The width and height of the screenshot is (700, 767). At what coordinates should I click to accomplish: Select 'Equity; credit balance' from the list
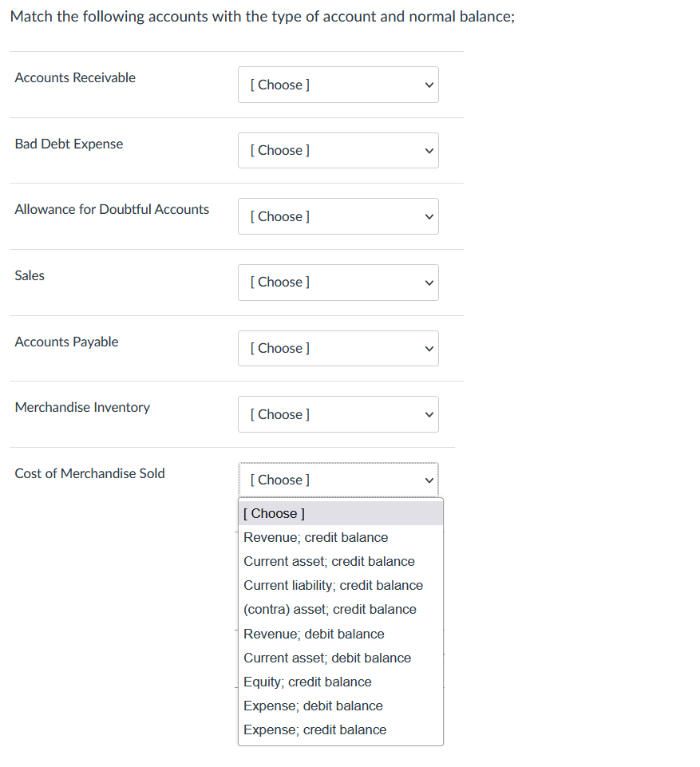(x=307, y=682)
